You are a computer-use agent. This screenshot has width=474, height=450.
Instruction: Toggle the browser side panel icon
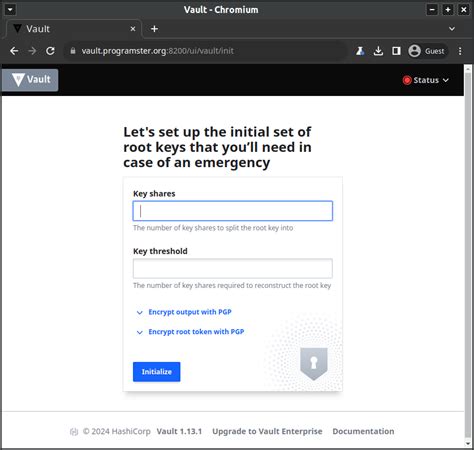(x=396, y=51)
